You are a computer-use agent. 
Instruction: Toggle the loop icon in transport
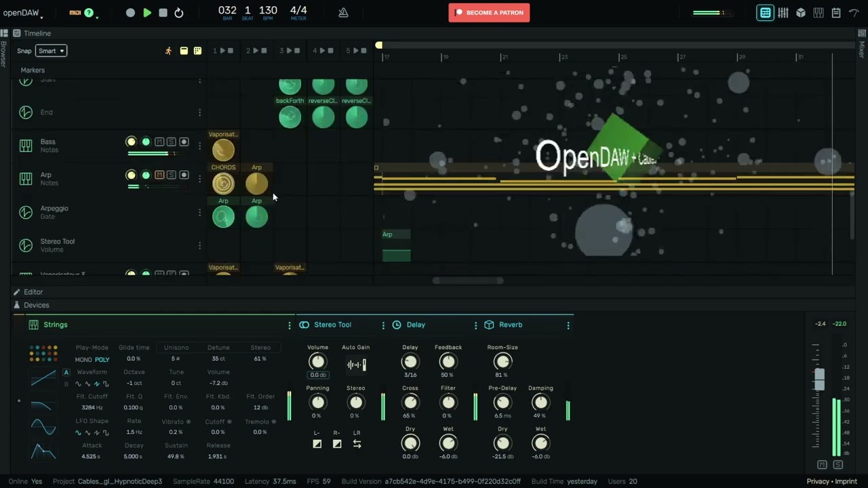tap(179, 13)
